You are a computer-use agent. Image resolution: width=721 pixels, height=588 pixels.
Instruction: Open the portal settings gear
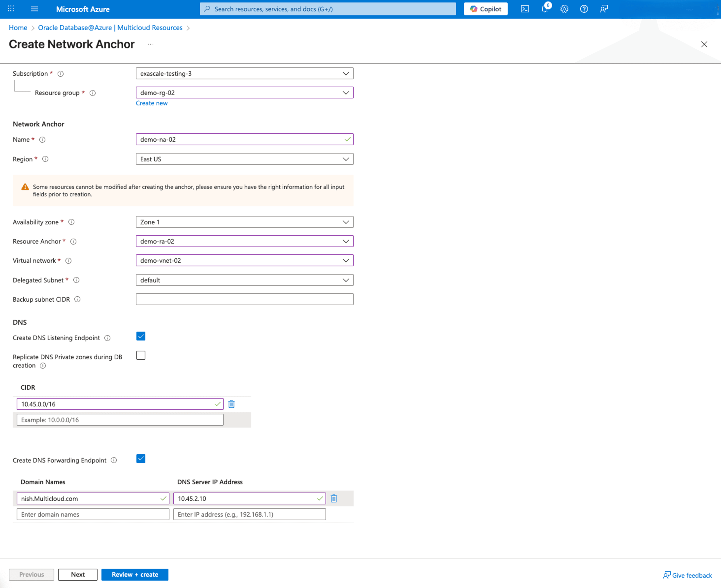click(564, 9)
